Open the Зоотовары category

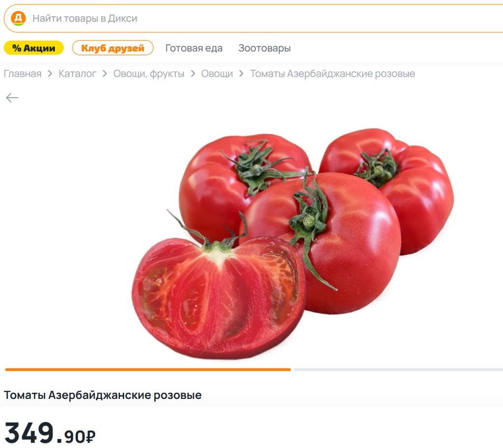(x=264, y=48)
